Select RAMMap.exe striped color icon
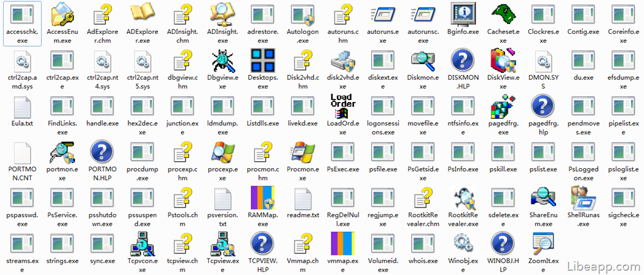 click(262, 198)
